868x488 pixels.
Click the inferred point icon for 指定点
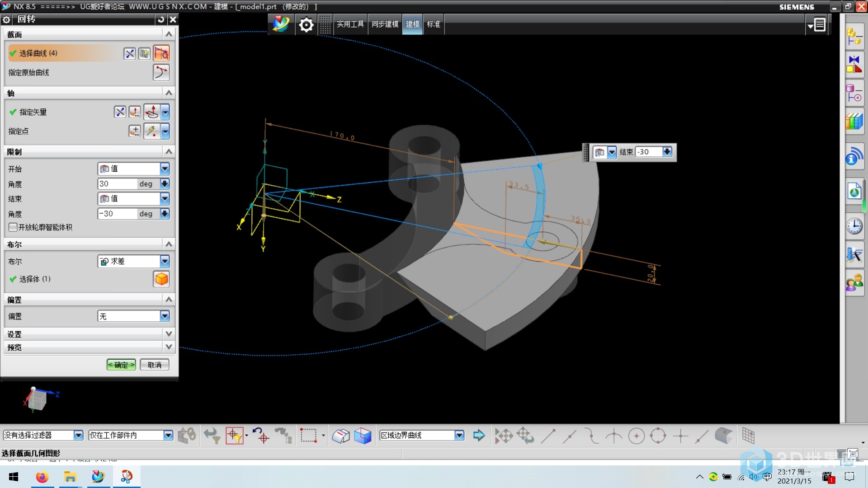coord(152,131)
